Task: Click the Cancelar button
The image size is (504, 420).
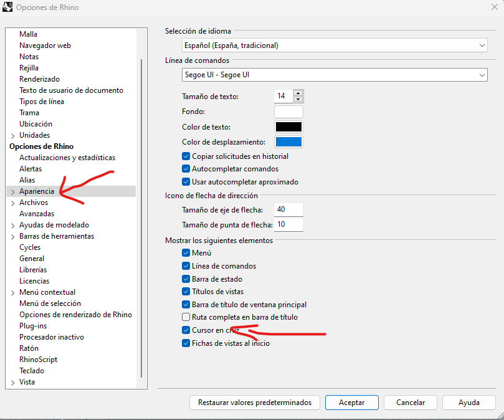Action: (411, 403)
